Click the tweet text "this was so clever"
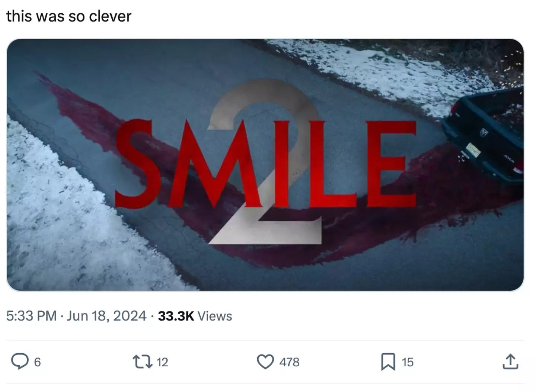This screenshot has width=536, height=392. (x=69, y=16)
